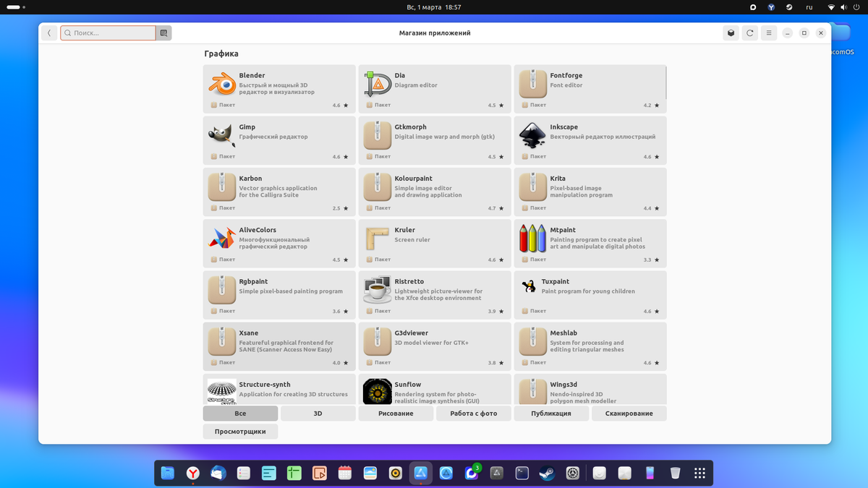Switch to 'Рисование' category
The width and height of the screenshot is (868, 488).
pos(396,414)
